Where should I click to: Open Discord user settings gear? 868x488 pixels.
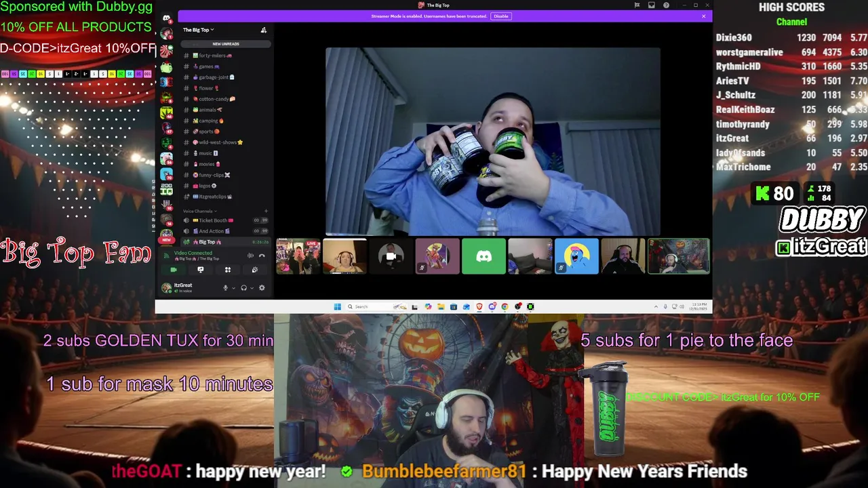(x=262, y=288)
